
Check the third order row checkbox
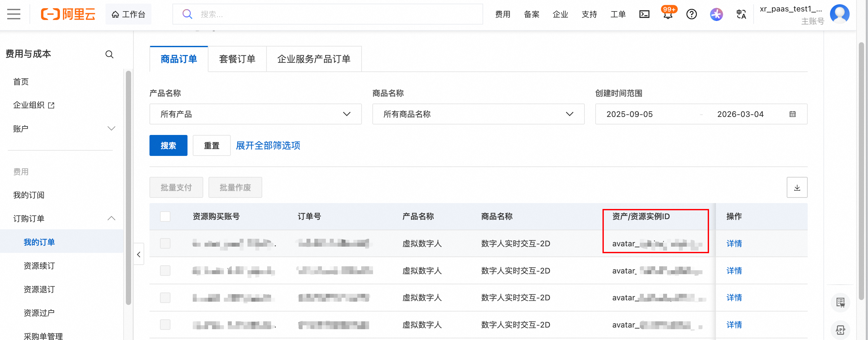165,298
